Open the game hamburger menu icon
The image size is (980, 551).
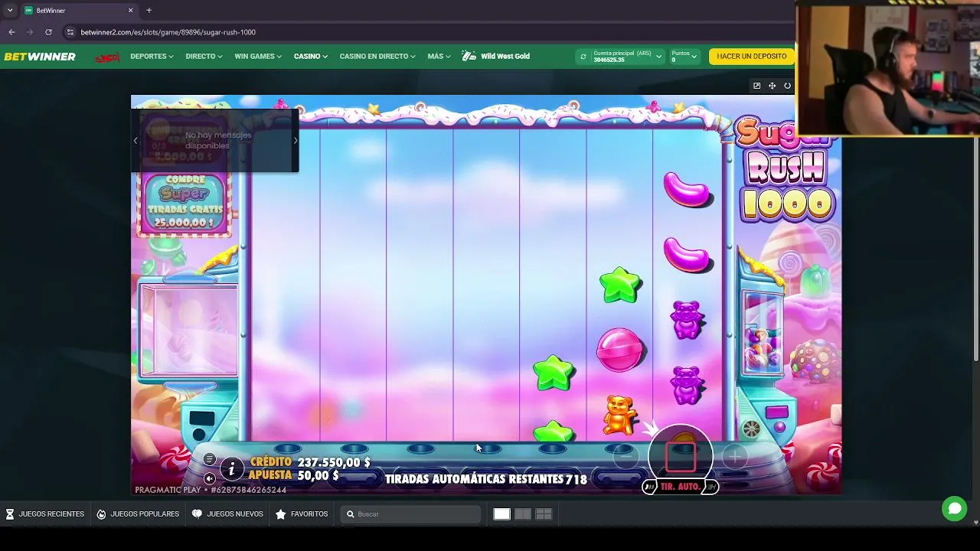pyautogui.click(x=209, y=459)
